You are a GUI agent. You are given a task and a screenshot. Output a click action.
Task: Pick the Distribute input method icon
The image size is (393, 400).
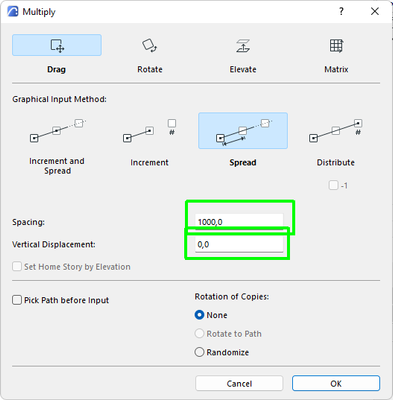click(336, 131)
